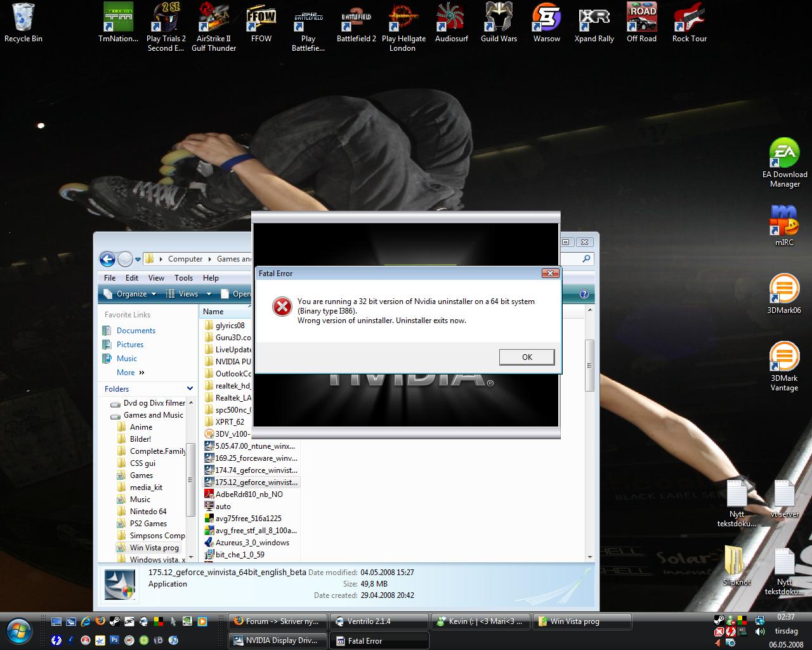Click the network connection tray icon
The image size is (812, 650).
coord(760,620)
